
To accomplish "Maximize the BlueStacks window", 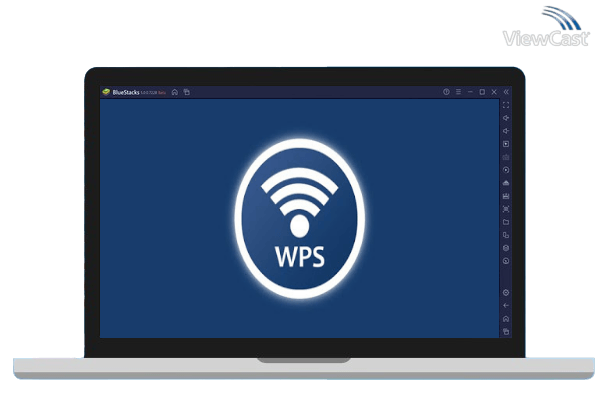I will (482, 92).
